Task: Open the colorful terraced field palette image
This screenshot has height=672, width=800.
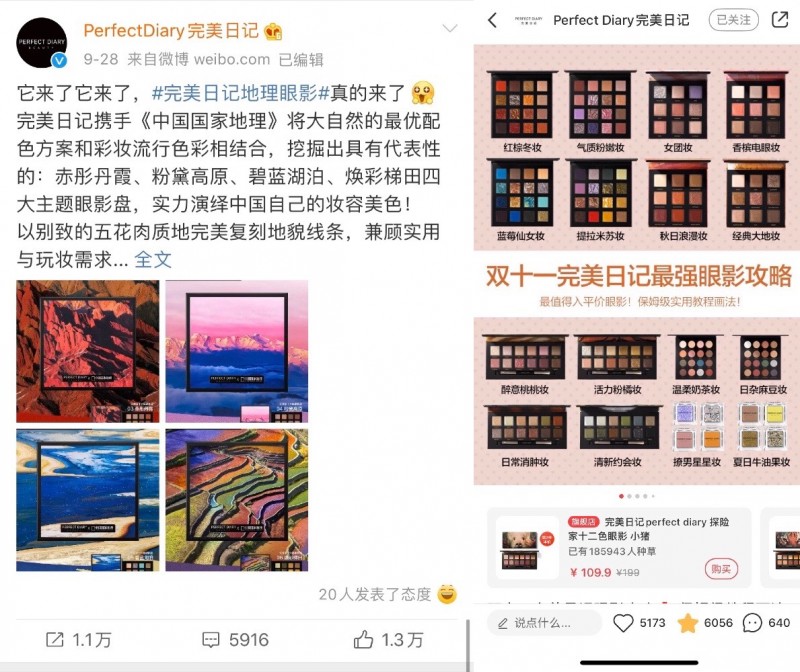Action: 237,500
